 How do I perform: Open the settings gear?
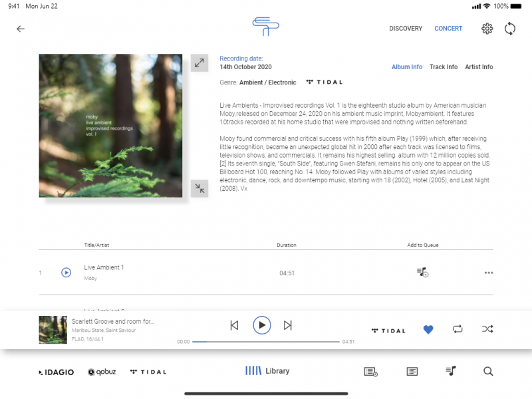pos(487,29)
